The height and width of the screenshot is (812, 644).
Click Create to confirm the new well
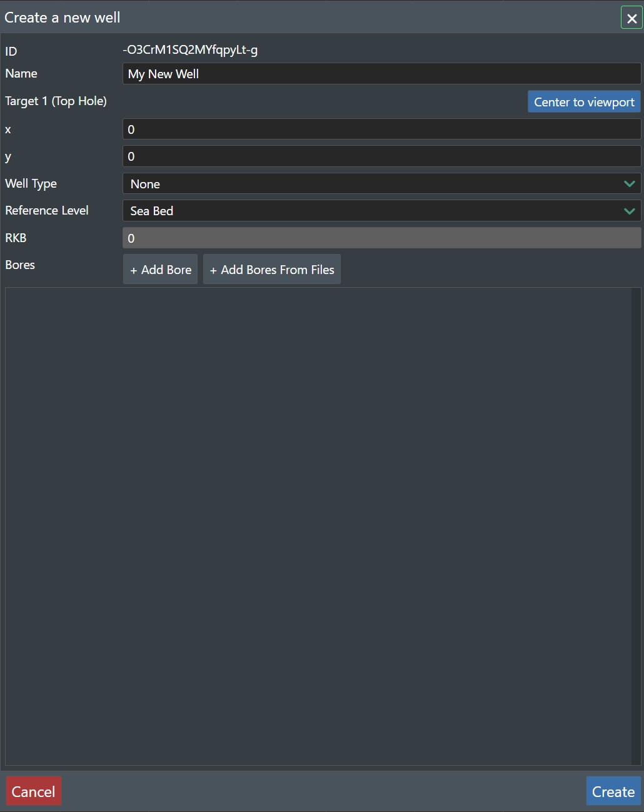point(613,791)
